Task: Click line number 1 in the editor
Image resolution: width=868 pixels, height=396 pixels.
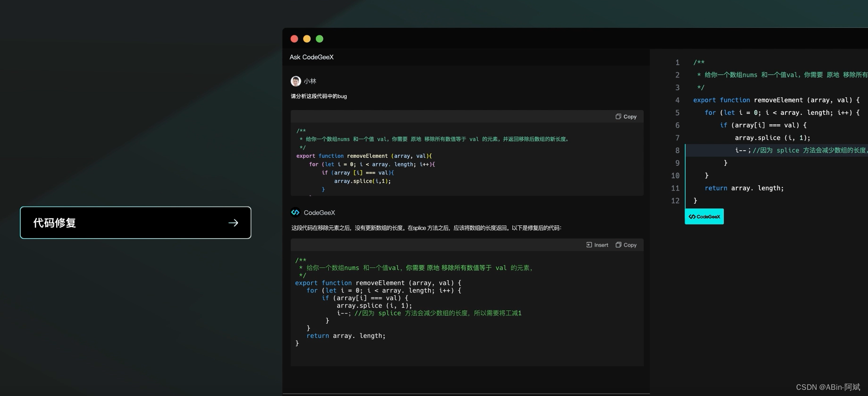Action: (x=677, y=62)
